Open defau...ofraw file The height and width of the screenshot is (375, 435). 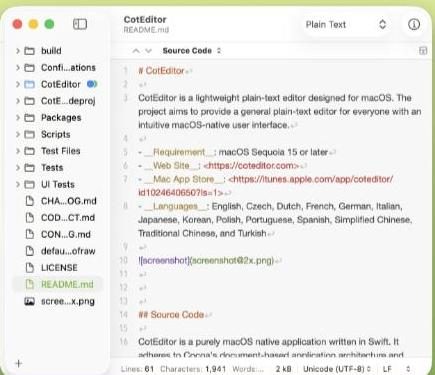(68, 251)
